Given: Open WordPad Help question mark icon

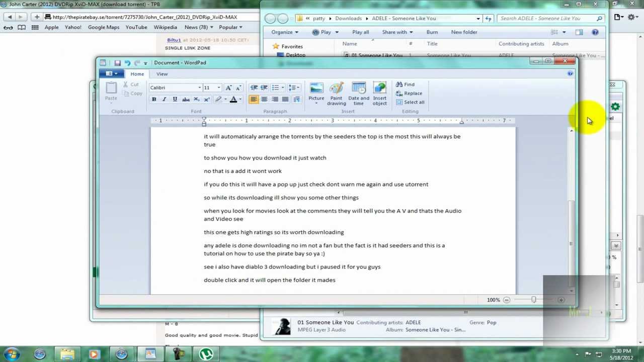Looking at the screenshot, I should pyautogui.click(x=570, y=74).
